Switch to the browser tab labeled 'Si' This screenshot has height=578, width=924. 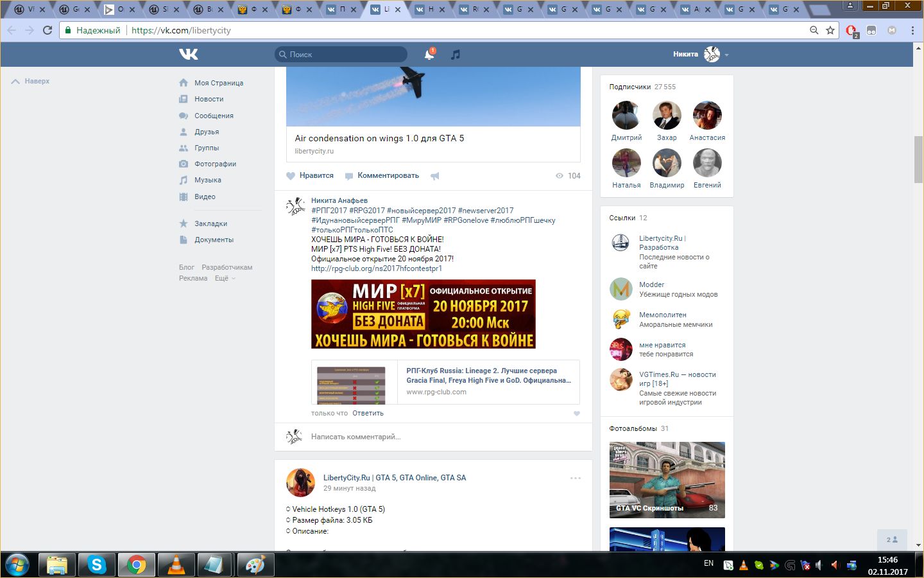coord(166,10)
